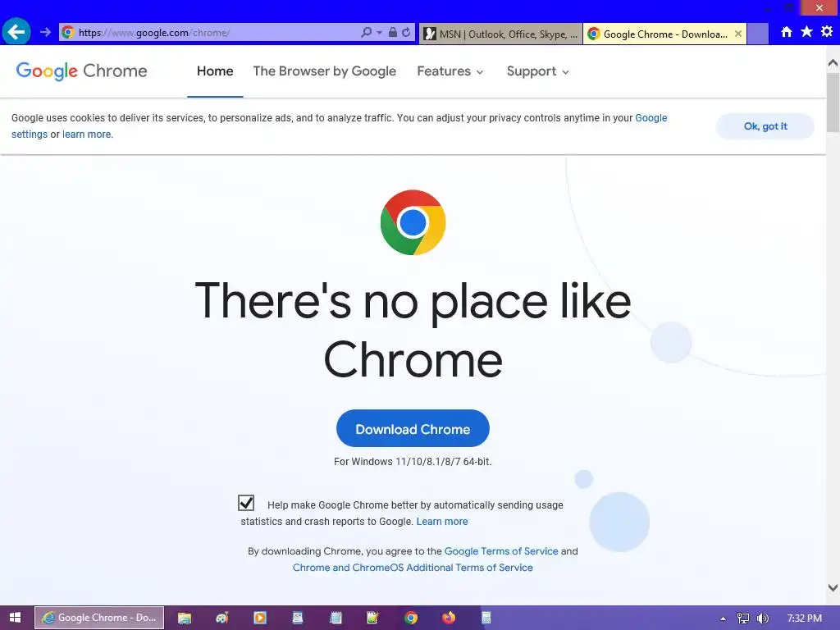840x630 pixels.
Task: Click the scrollbar up arrow
Action: (833, 62)
